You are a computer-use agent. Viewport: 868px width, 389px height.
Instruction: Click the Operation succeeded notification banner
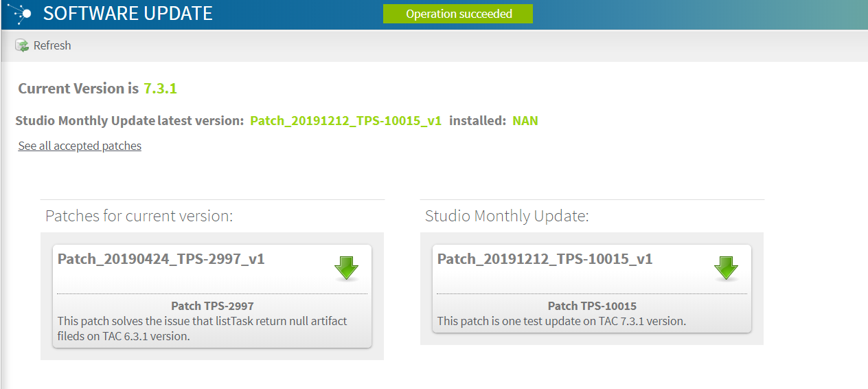458,14
